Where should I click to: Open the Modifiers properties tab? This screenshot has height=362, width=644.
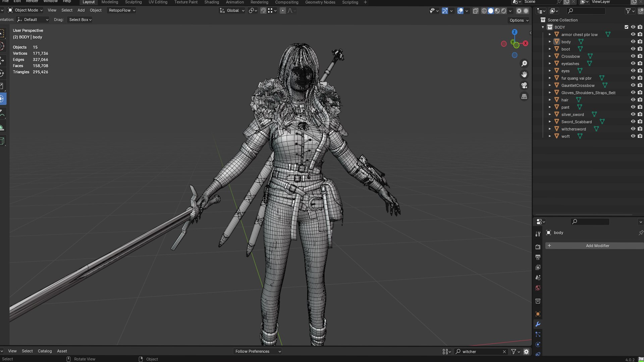(538, 324)
